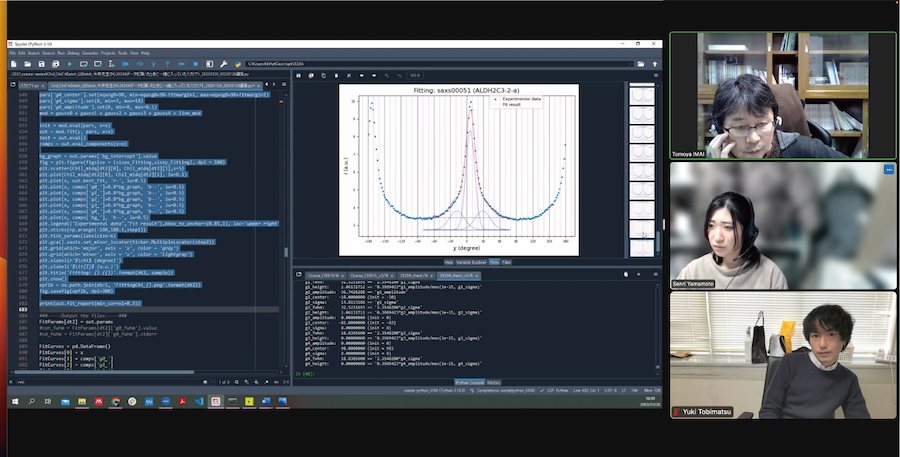Show next plot arrow icon
The width and height of the screenshot is (900, 457).
point(374,75)
